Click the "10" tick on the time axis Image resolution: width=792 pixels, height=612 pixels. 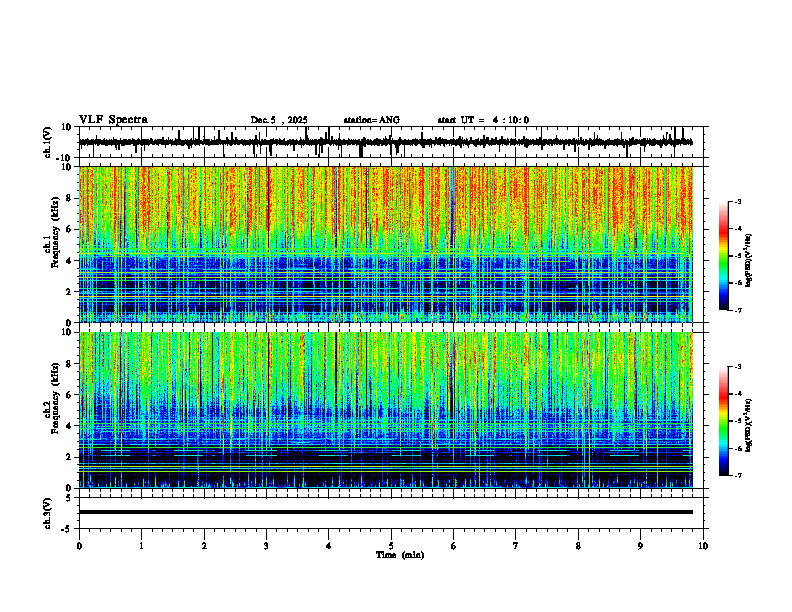pyautogui.click(x=703, y=546)
